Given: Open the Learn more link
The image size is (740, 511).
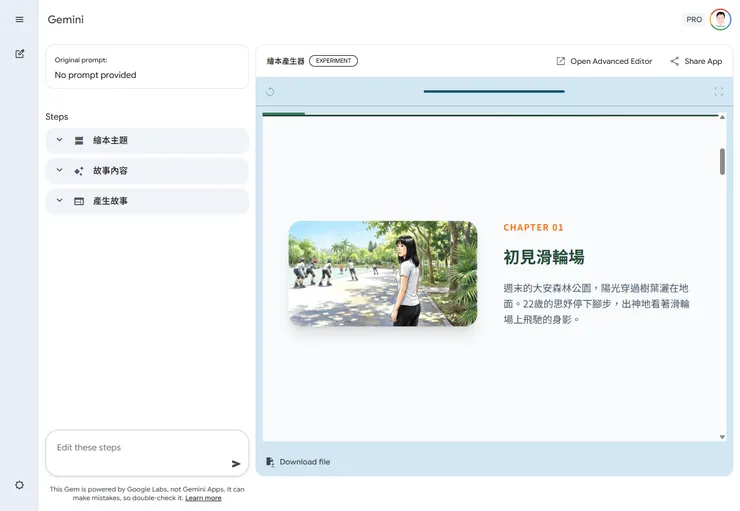Looking at the screenshot, I should coord(203,498).
